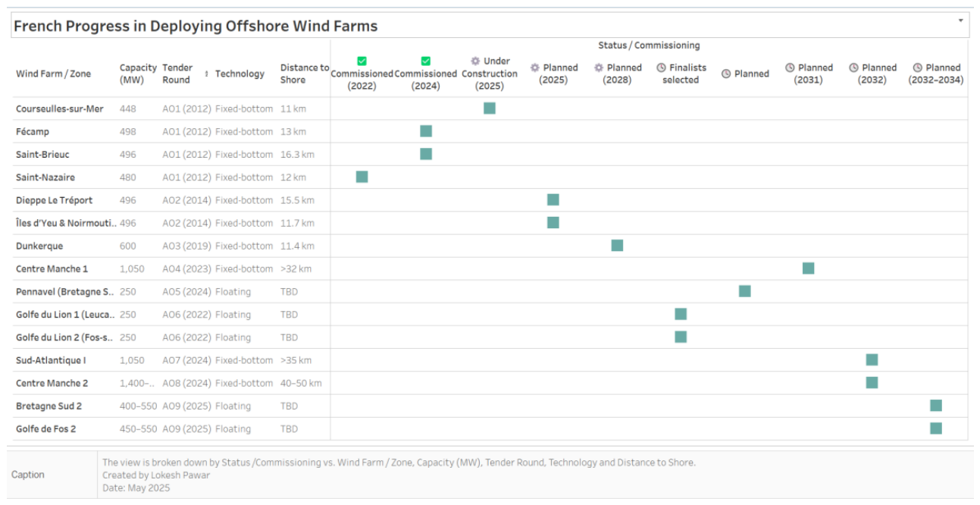The height and width of the screenshot is (505, 980).
Task: Select the Saint-Nazaire commissioned 2022 mark
Action: 362,177
